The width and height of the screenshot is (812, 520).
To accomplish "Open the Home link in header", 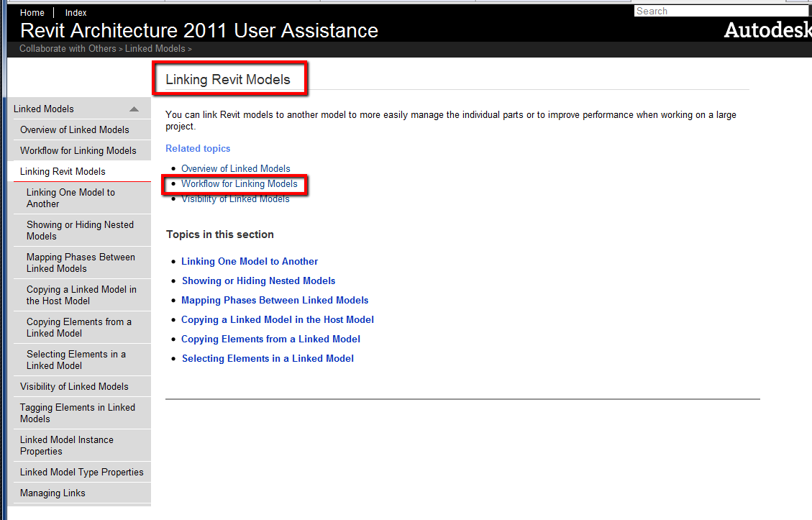I will [x=32, y=12].
